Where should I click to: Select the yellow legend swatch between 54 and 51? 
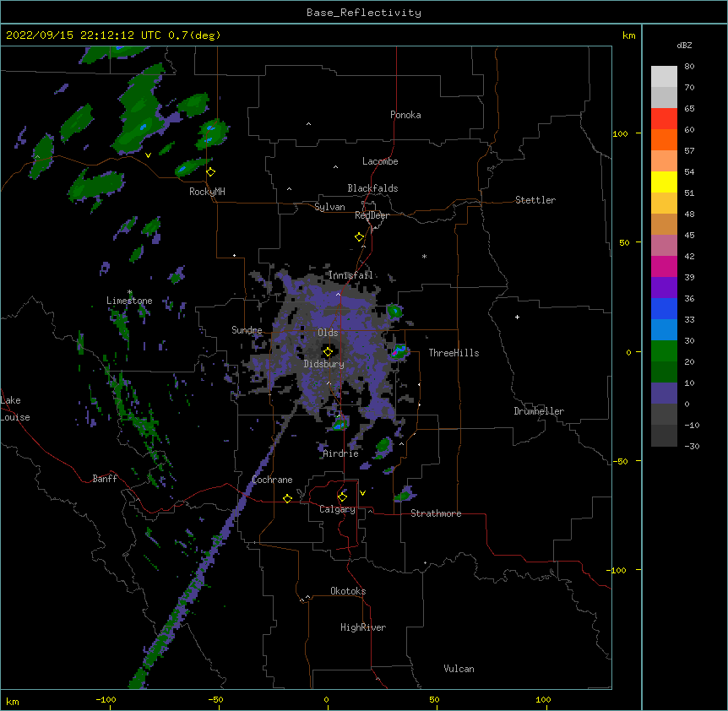pyautogui.click(x=664, y=182)
